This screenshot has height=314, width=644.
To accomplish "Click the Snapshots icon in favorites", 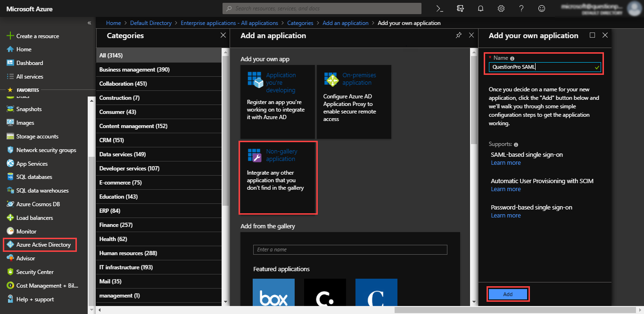I will tap(10, 109).
